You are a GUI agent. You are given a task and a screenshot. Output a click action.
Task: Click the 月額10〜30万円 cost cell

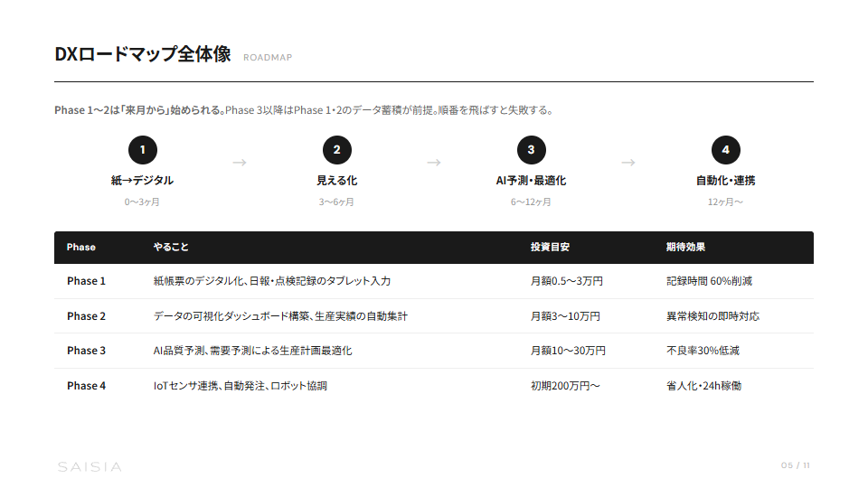point(568,351)
